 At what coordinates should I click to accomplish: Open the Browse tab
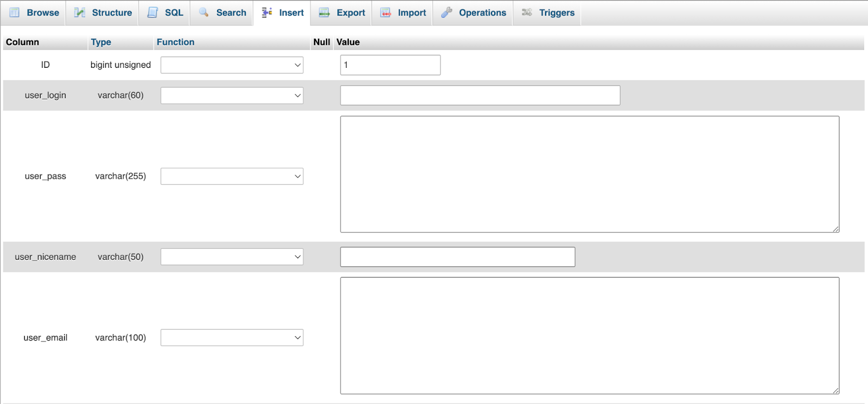tap(34, 12)
